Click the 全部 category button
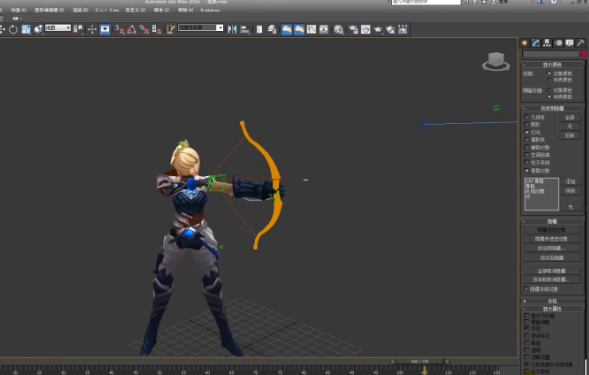The height and width of the screenshot is (375, 589). pos(570,118)
